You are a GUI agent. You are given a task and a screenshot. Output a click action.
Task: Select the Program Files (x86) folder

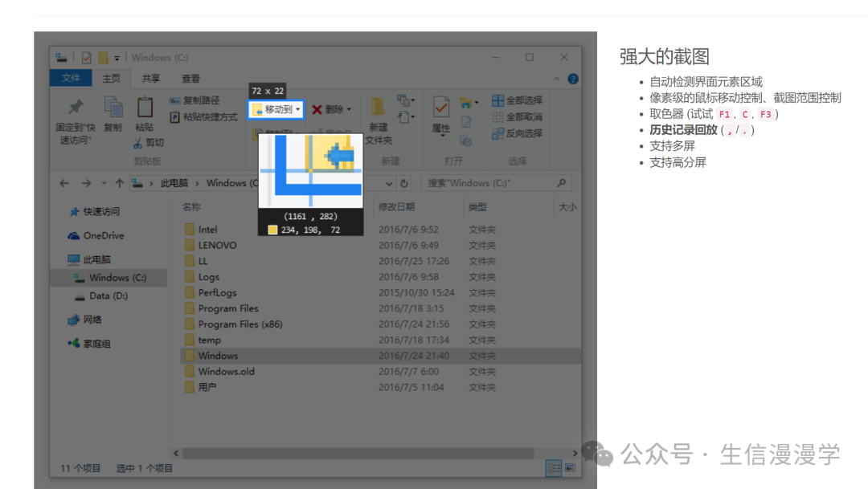[x=233, y=324]
